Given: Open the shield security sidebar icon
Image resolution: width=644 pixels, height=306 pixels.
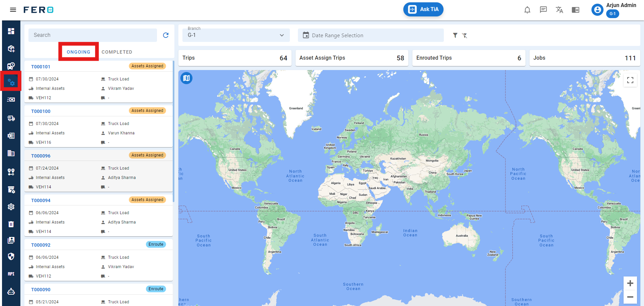Looking at the screenshot, I should click(11, 256).
